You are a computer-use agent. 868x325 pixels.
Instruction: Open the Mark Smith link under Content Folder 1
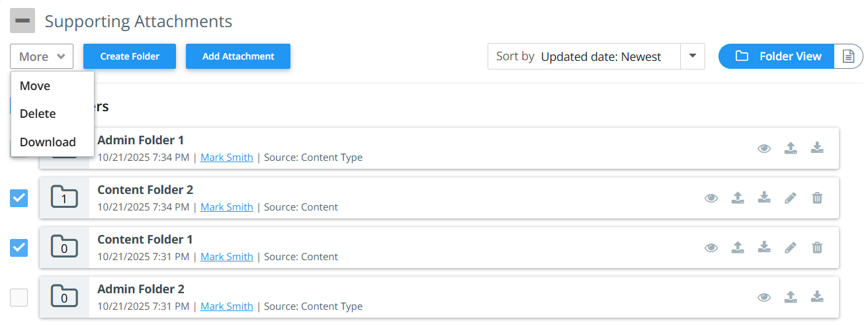pos(226,257)
